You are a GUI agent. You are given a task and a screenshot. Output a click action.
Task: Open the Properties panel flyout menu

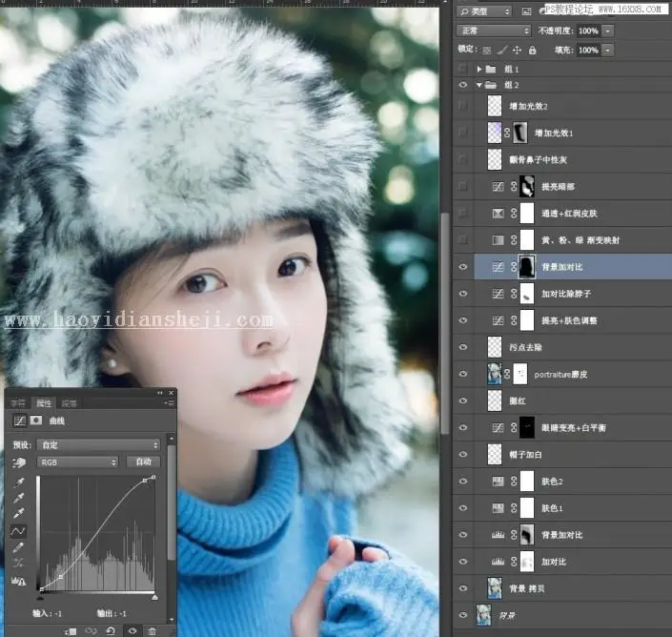169,403
